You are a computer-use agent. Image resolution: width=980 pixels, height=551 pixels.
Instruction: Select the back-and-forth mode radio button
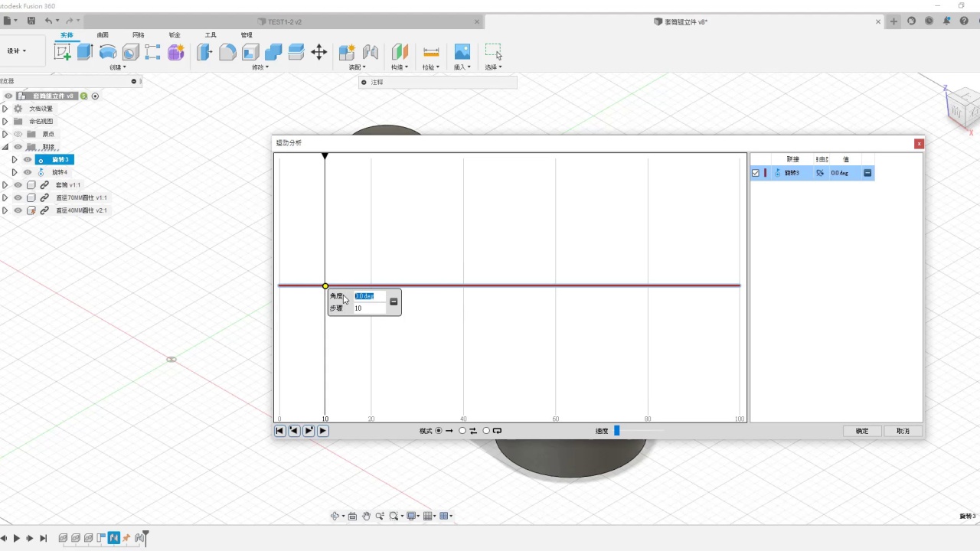point(462,431)
